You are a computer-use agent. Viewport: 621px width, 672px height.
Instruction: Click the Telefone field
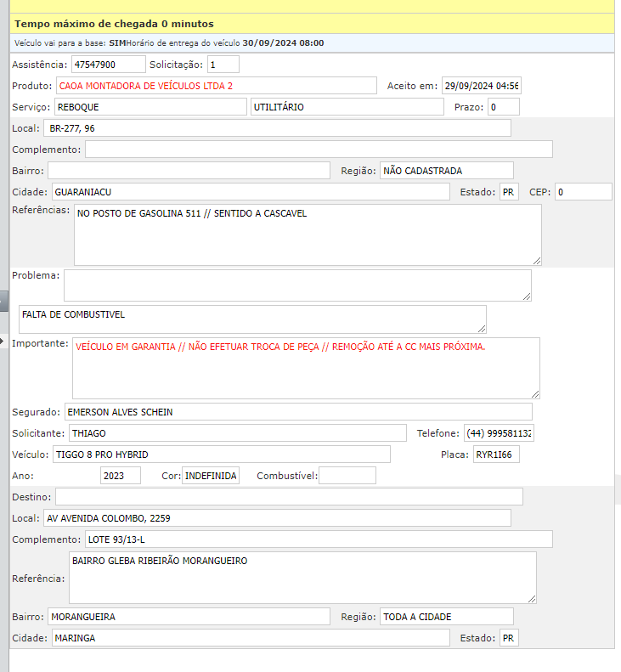(499, 433)
